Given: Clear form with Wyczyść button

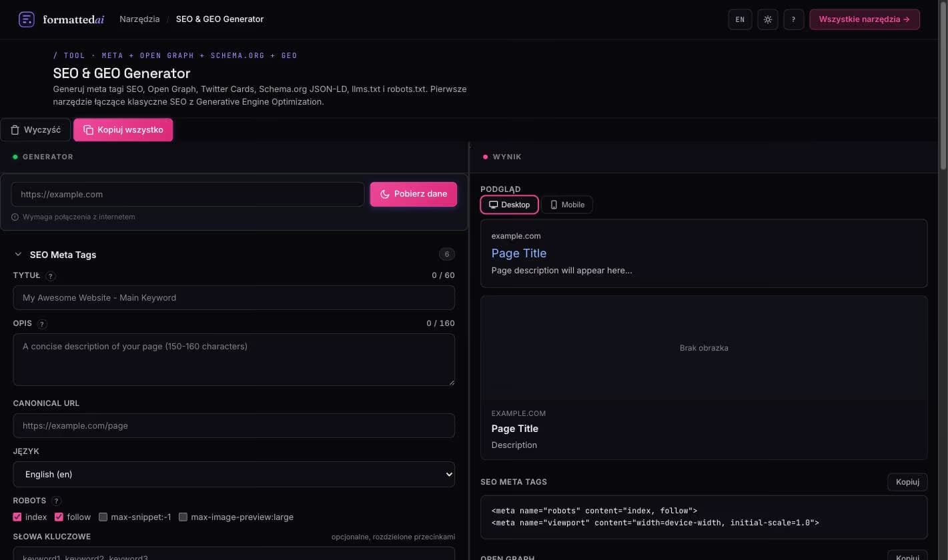Looking at the screenshot, I should 35,130.
